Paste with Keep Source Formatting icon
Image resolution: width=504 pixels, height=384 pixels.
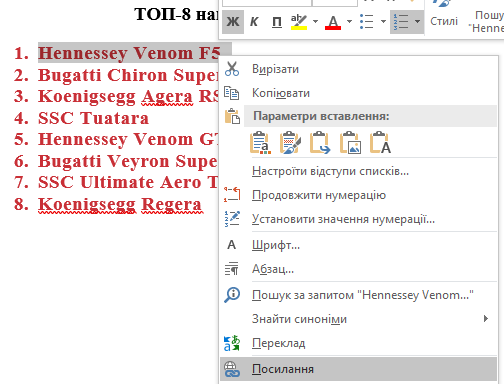tap(260, 143)
